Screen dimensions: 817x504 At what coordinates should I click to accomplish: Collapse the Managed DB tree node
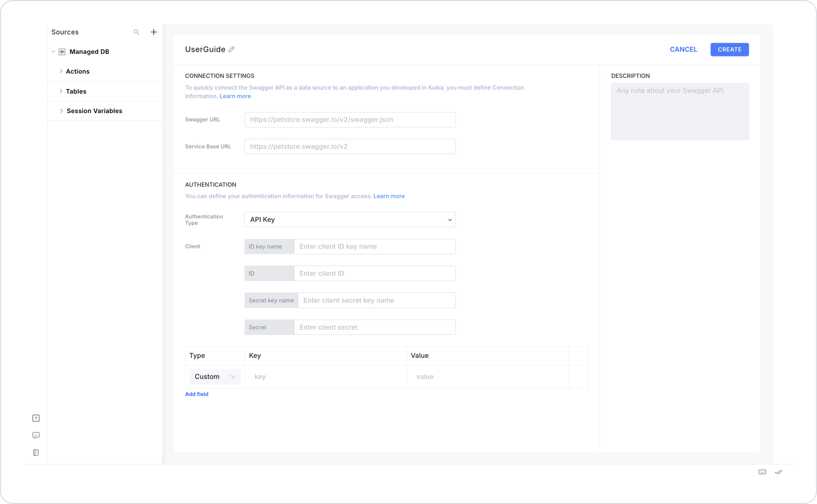53,52
